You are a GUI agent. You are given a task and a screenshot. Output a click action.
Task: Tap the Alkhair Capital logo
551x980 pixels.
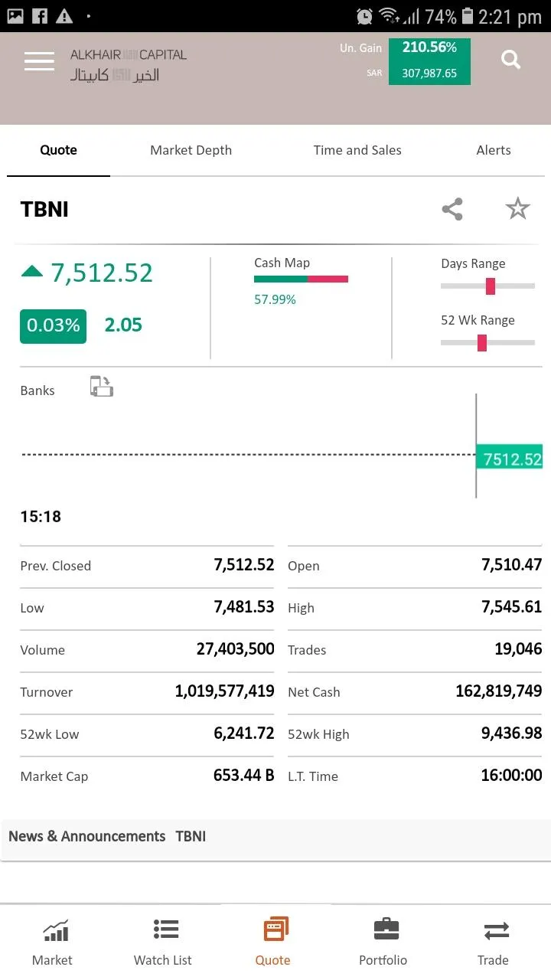(129, 64)
